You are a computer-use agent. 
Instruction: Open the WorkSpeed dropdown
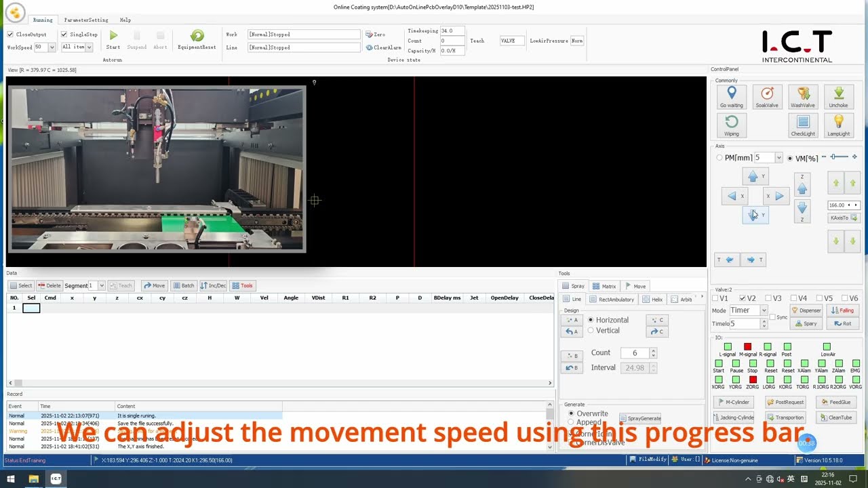52,47
